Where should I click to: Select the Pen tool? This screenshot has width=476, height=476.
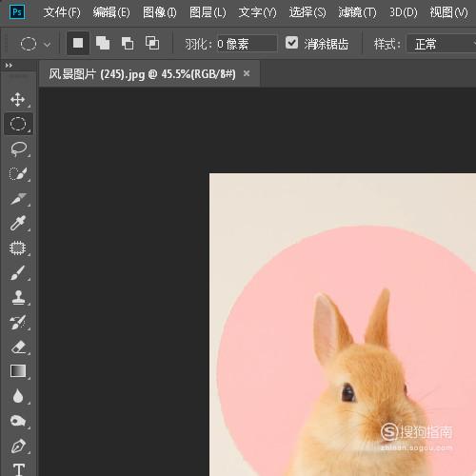click(x=18, y=446)
